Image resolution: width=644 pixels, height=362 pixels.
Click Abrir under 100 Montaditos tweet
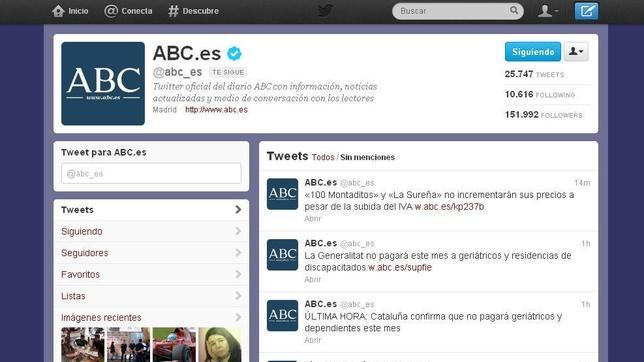pos(313,219)
